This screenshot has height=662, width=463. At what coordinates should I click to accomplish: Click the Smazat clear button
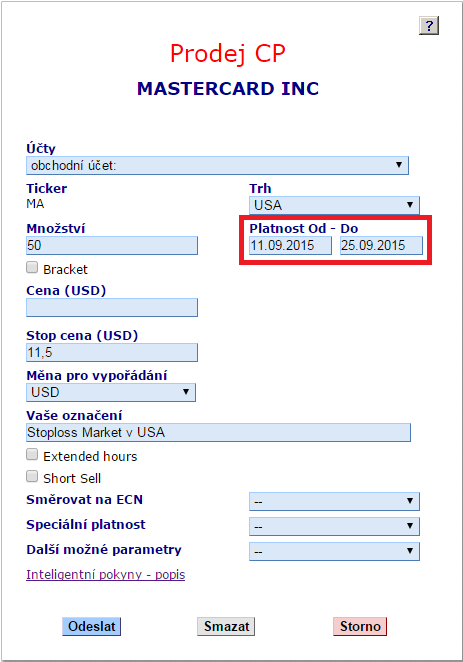click(226, 626)
